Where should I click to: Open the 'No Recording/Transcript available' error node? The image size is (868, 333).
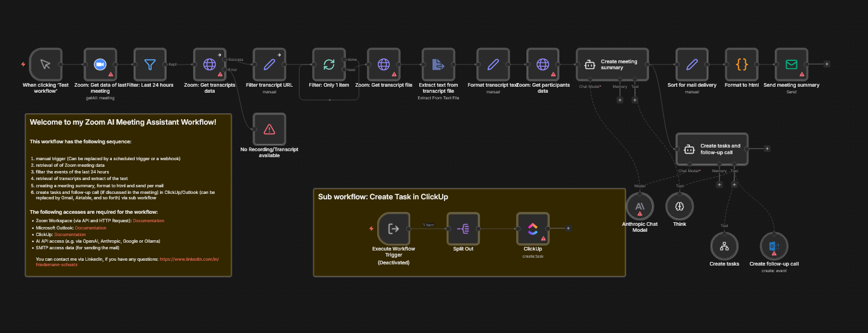269,128
